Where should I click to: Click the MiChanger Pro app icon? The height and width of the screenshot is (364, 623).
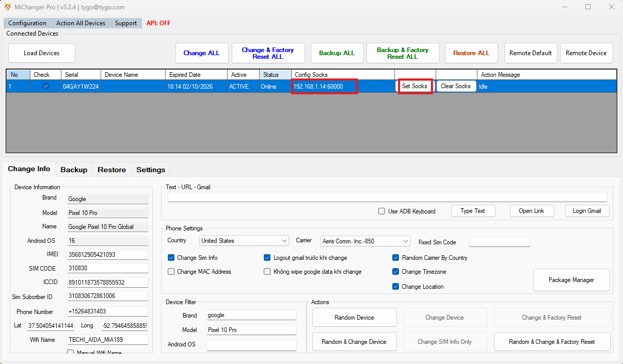click(8, 7)
